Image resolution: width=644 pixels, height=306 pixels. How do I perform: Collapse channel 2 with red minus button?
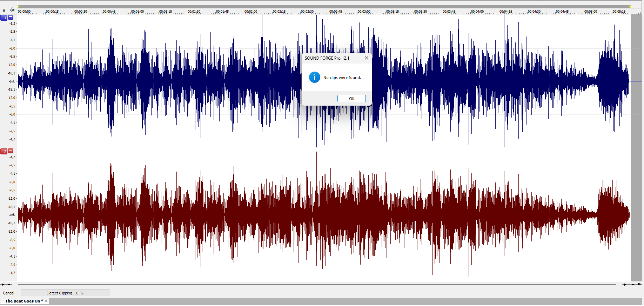pyautogui.click(x=11, y=151)
